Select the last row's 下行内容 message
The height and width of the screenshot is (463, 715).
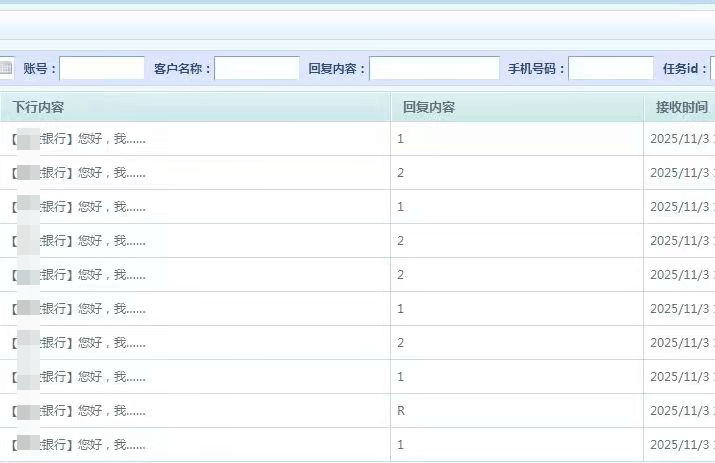tap(80, 445)
